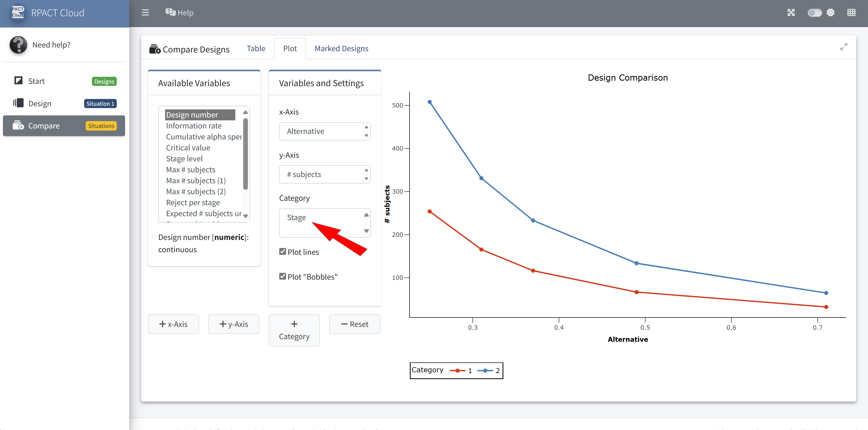Click the Need help question mark icon
This screenshot has height=430, width=868.
coord(18,45)
